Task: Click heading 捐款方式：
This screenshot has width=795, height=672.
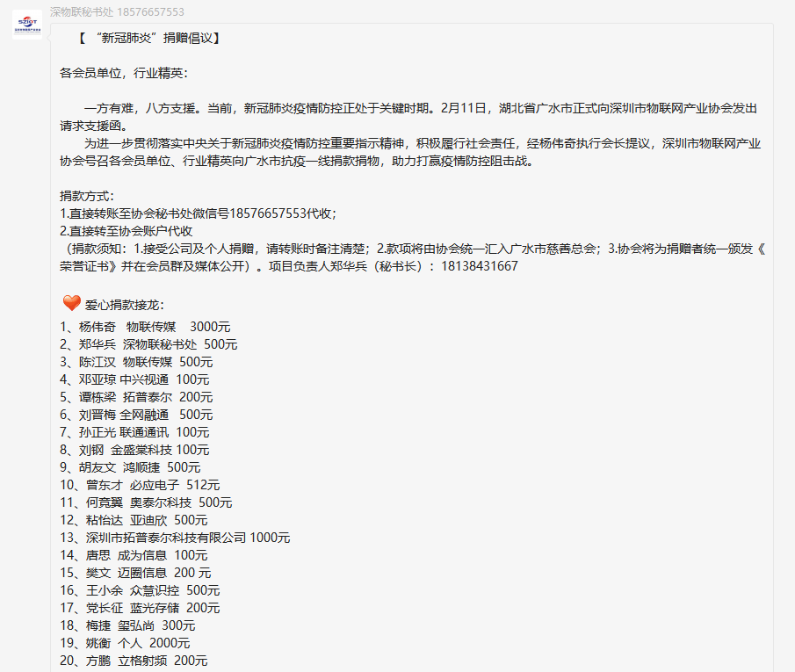Action: (x=88, y=196)
